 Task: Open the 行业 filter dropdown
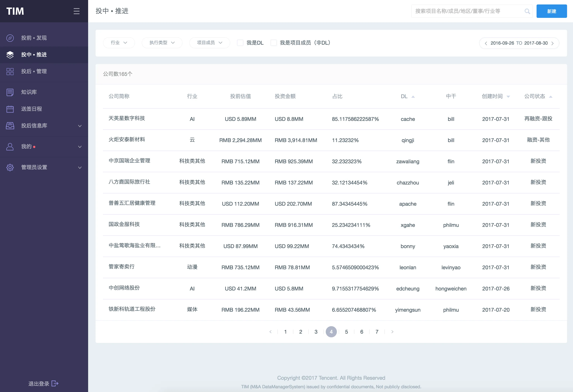(x=119, y=43)
